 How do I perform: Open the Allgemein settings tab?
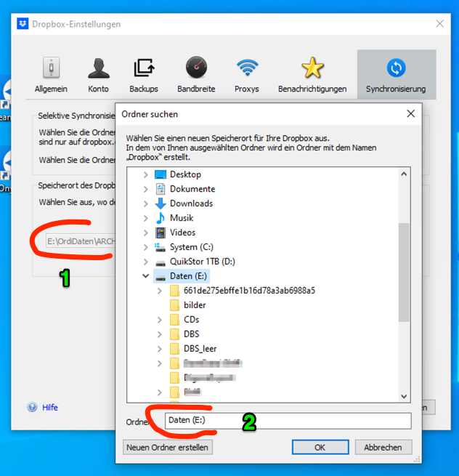51,75
